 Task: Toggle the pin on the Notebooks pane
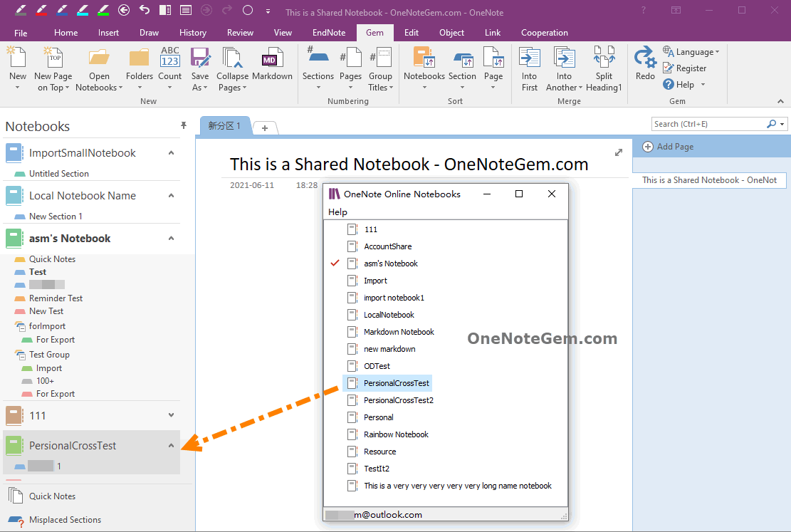tap(184, 125)
